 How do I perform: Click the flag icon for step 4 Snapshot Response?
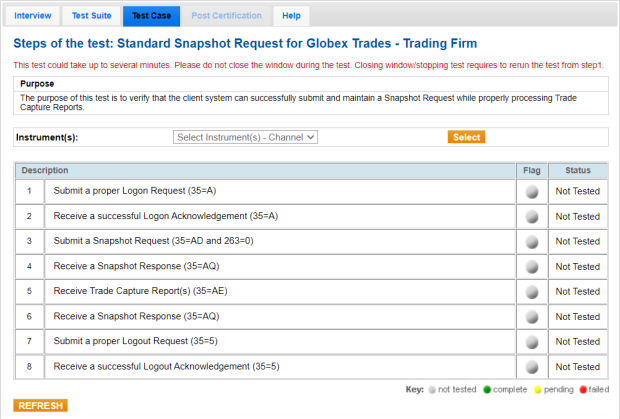click(532, 266)
